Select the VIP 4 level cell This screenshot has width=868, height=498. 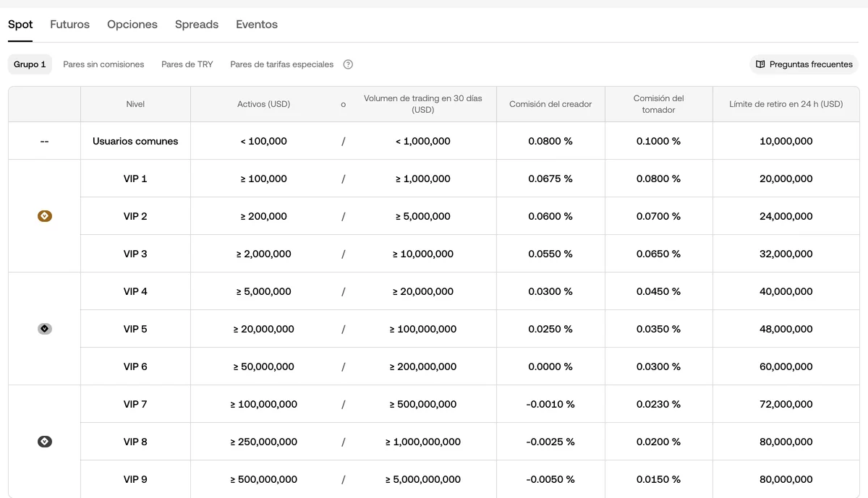[135, 291]
